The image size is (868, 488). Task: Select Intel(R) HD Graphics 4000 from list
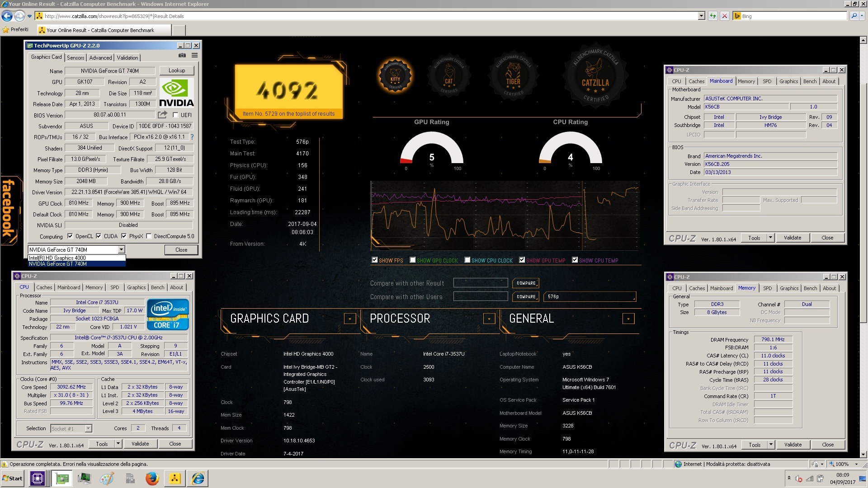click(77, 258)
